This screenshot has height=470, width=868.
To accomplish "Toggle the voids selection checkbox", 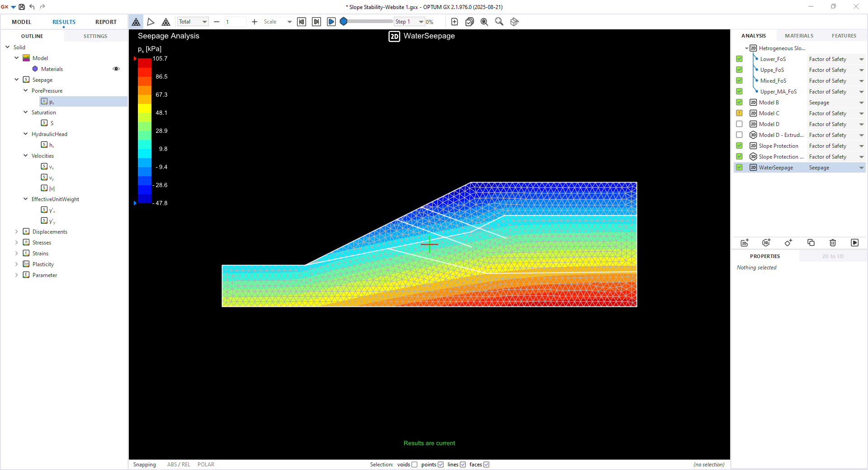I will point(414,465).
